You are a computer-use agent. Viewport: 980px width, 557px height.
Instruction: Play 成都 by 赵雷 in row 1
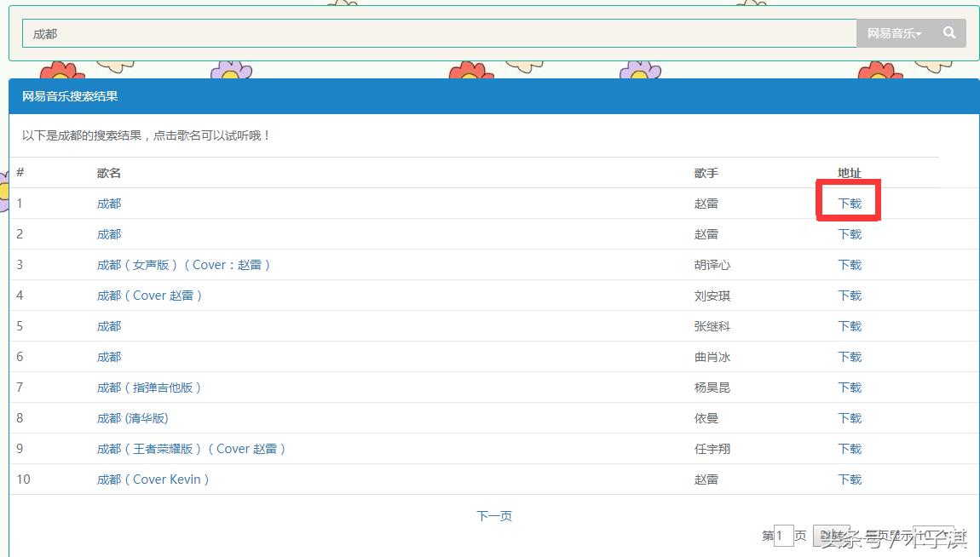pyautogui.click(x=108, y=203)
